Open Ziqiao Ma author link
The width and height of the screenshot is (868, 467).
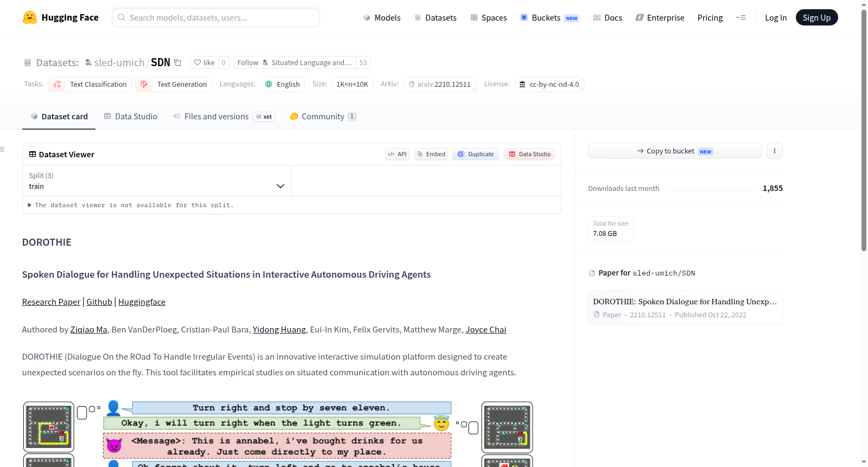[x=89, y=330]
